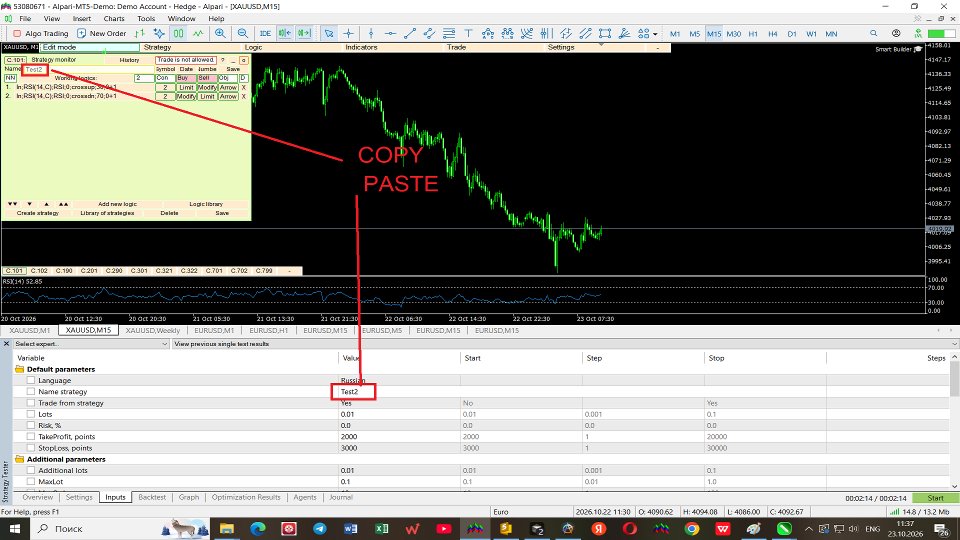Image resolution: width=960 pixels, height=540 pixels.
Task: Open the Settings menu in Edit mode bar
Action: [561, 47]
